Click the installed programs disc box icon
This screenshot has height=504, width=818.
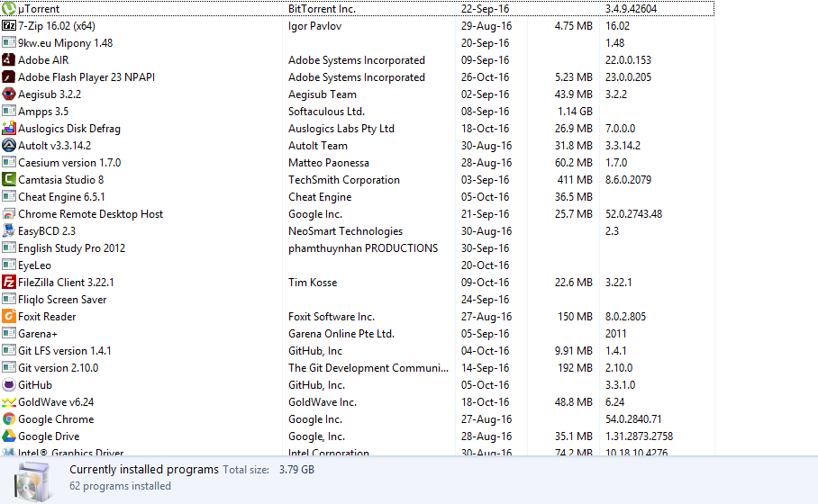(32, 481)
